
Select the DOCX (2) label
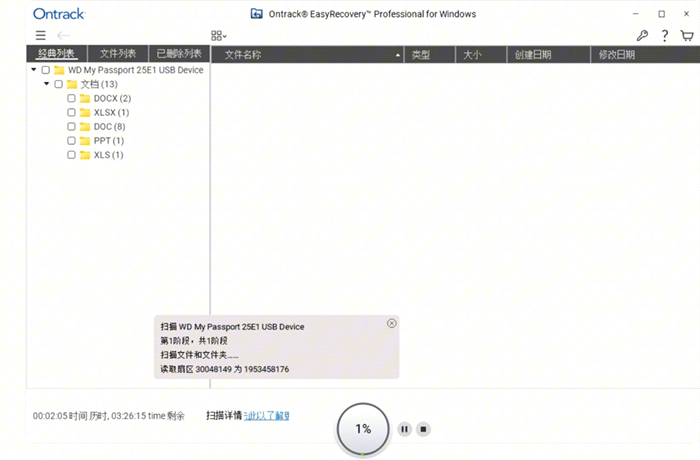pos(112,98)
